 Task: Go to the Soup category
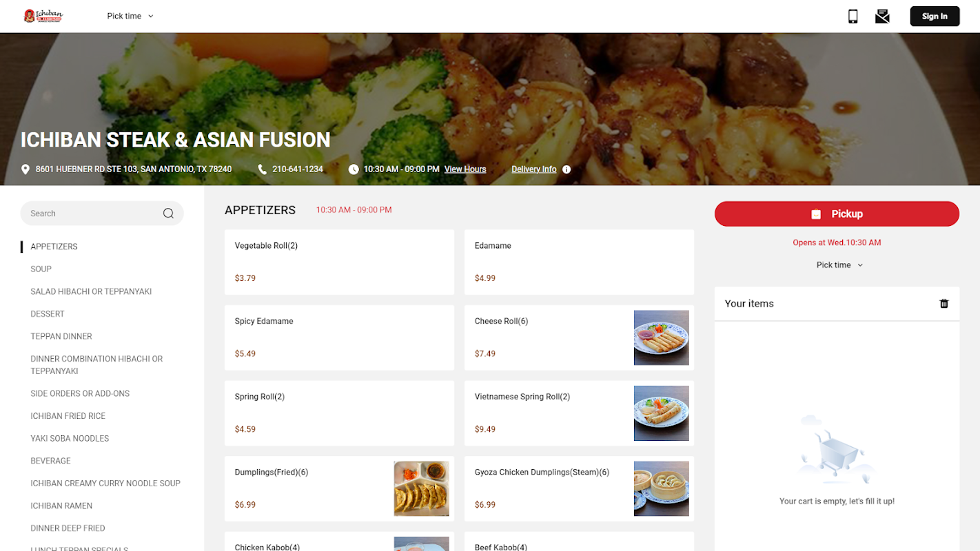point(41,269)
